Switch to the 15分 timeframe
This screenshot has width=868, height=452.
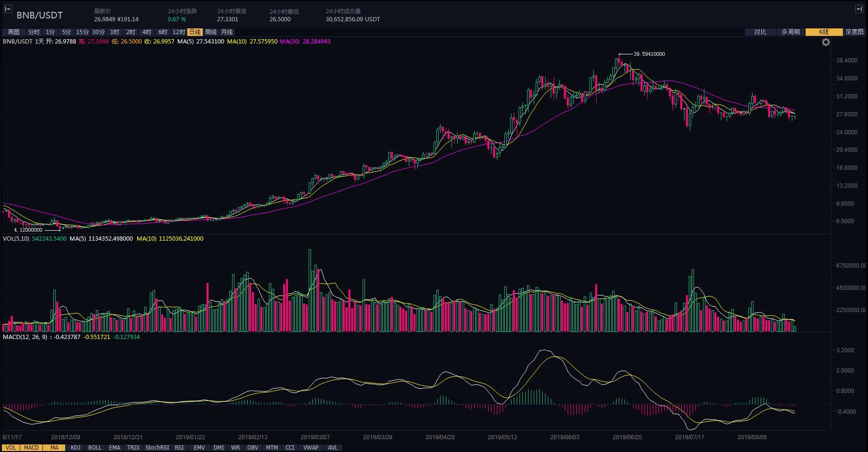coord(82,32)
